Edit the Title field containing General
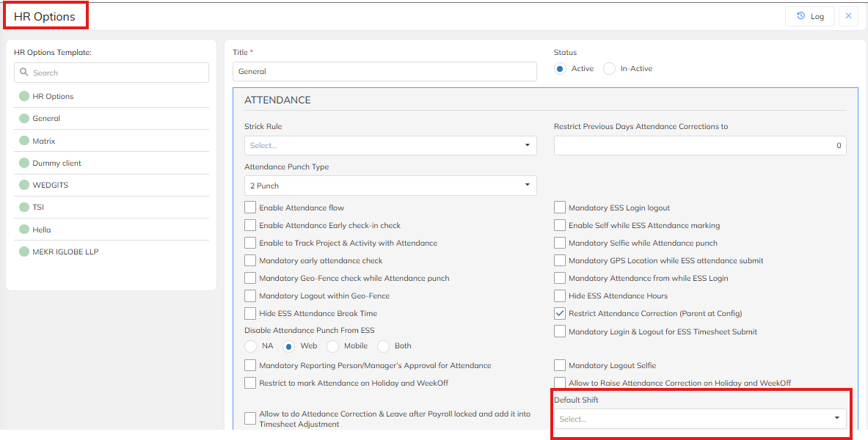Viewport: 868px width, 440px height. coord(384,71)
